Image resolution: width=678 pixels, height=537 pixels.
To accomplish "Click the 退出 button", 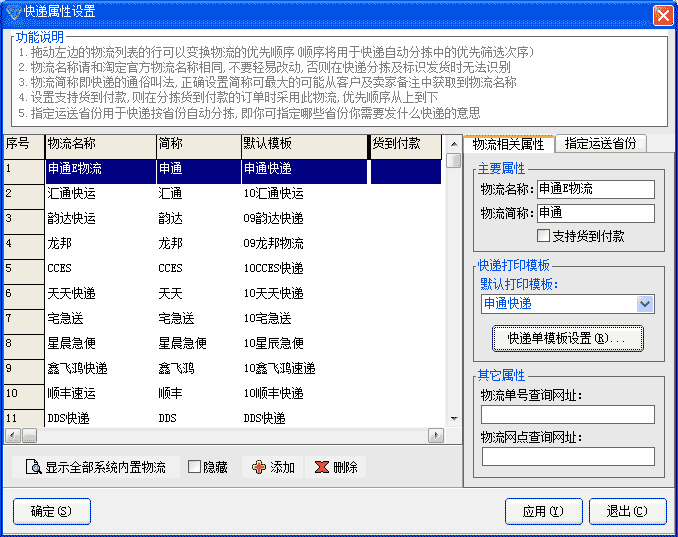I will click(x=627, y=511).
